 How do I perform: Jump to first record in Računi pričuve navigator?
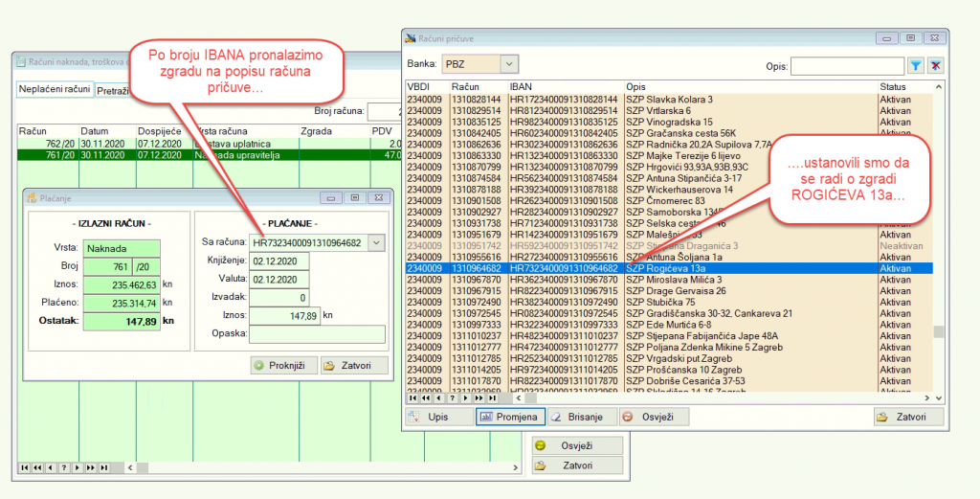tap(412, 397)
